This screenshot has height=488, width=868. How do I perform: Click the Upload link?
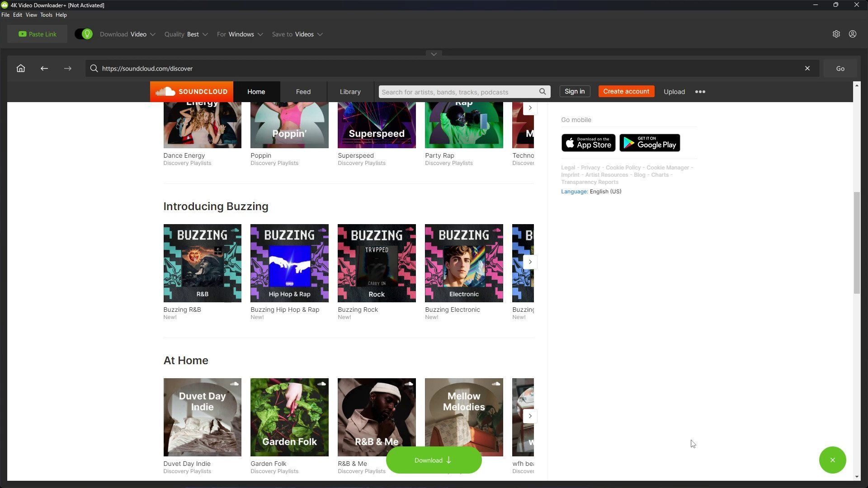pyautogui.click(x=674, y=92)
